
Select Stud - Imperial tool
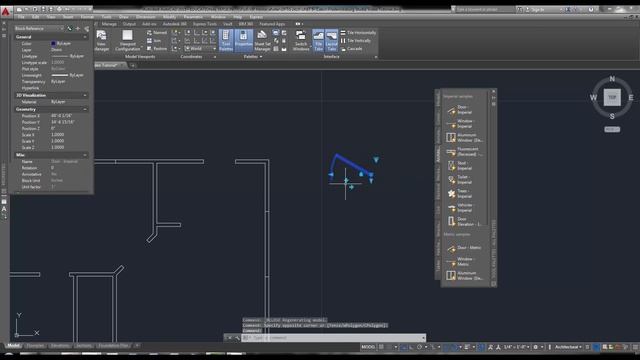460,166
